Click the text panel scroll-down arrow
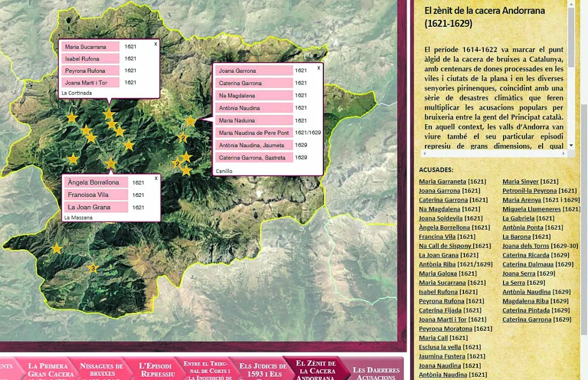The width and height of the screenshot is (588, 380). 571,146
